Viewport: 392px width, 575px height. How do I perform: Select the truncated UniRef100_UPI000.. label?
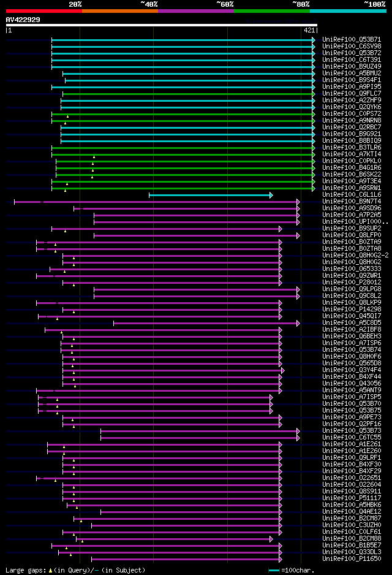coord(355,221)
